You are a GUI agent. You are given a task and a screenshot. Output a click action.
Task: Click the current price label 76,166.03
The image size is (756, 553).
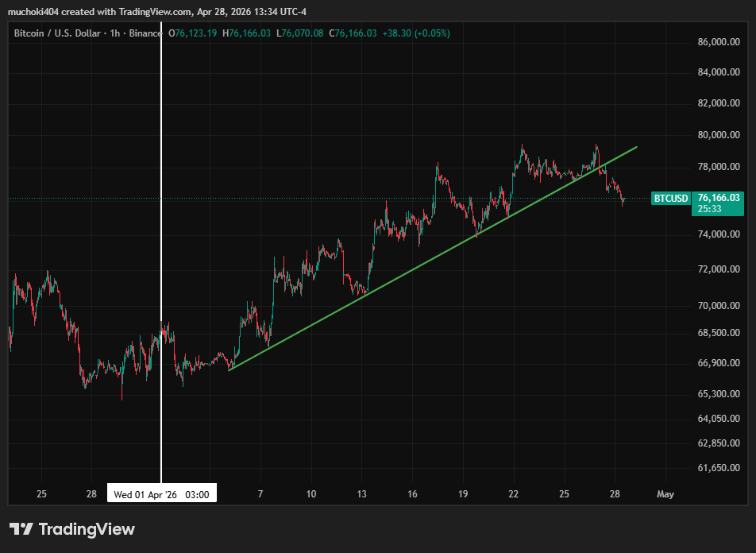tap(718, 197)
